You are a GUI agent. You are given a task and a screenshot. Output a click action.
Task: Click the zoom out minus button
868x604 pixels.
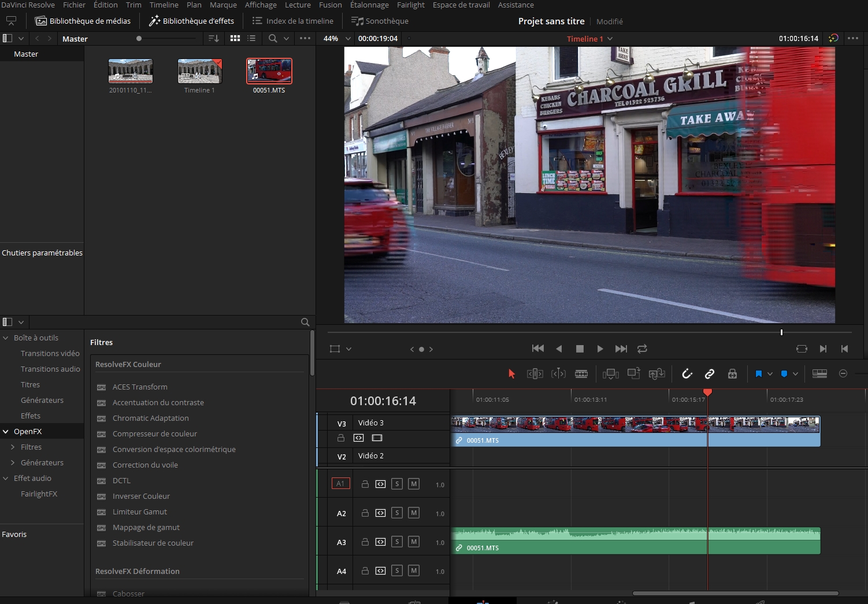coord(843,374)
